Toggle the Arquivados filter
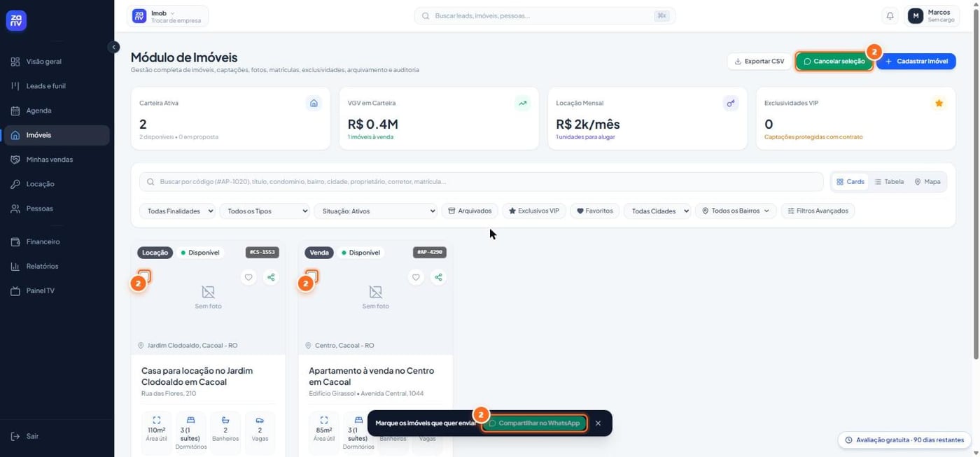The image size is (980, 457). click(x=470, y=211)
